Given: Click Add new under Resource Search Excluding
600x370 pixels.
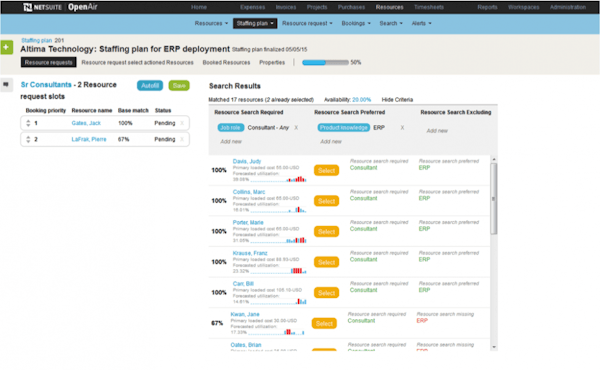Looking at the screenshot, I should pyautogui.click(x=437, y=131).
